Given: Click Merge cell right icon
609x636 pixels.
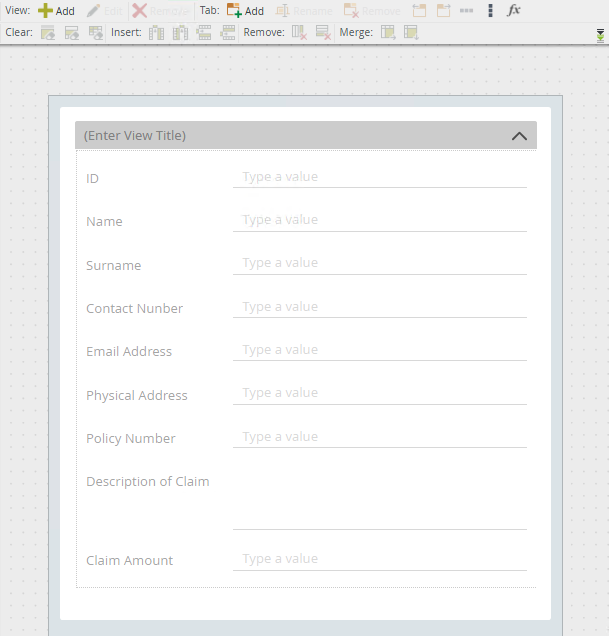Looking at the screenshot, I should [388, 32].
